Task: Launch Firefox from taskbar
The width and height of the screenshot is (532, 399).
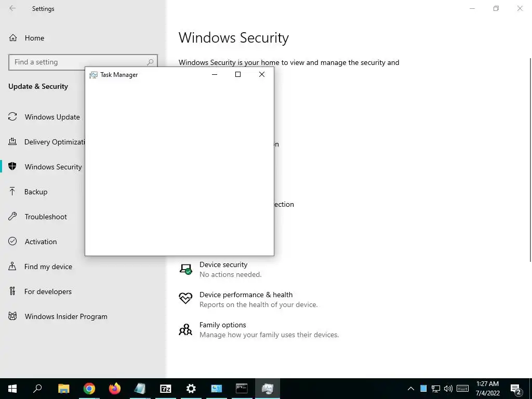Action: (x=115, y=389)
